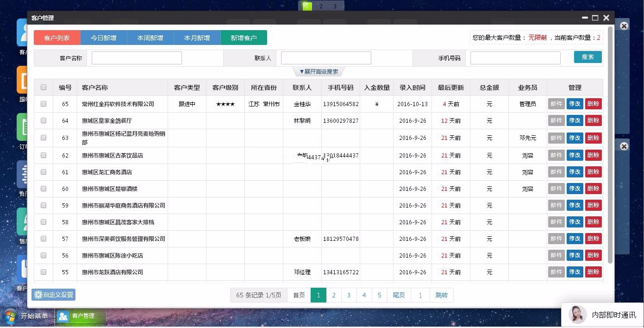
Task: Minimize the 客户管理 window
Action: [585, 18]
